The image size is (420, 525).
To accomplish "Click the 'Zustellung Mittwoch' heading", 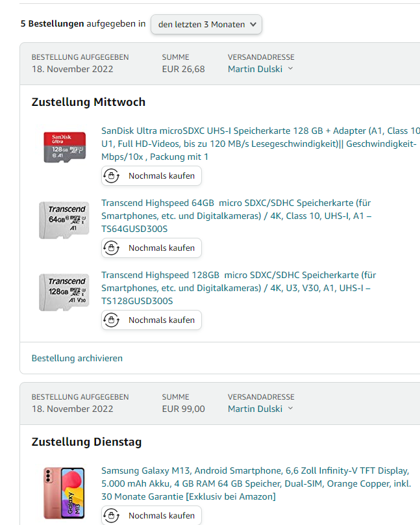I will 88,102.
